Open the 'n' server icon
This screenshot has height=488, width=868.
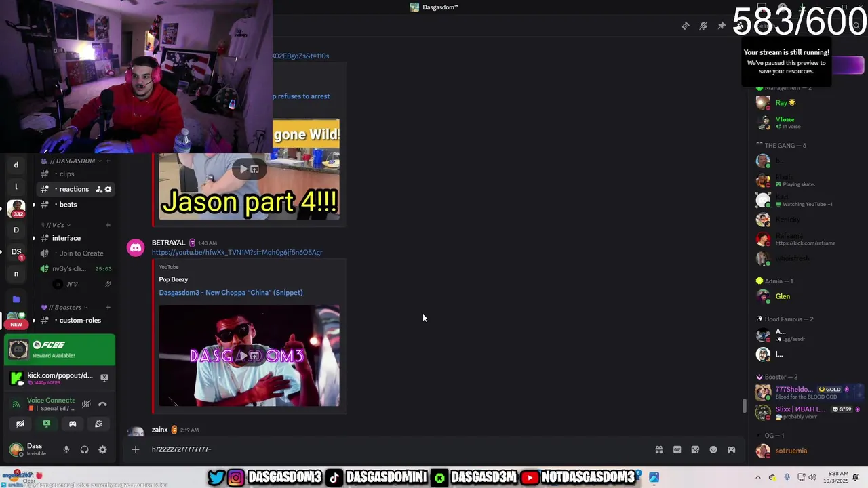coord(16,274)
